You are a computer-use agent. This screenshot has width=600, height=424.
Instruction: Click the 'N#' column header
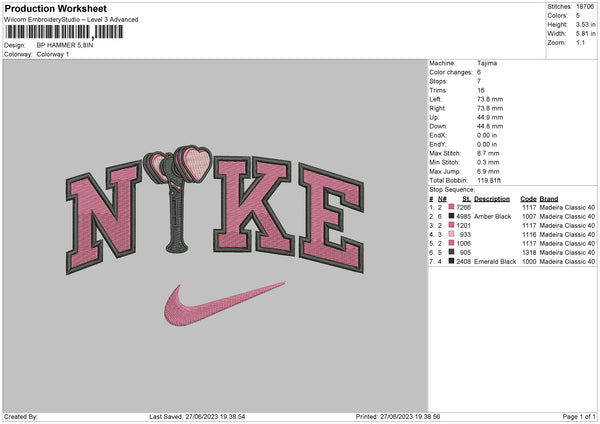click(x=442, y=199)
